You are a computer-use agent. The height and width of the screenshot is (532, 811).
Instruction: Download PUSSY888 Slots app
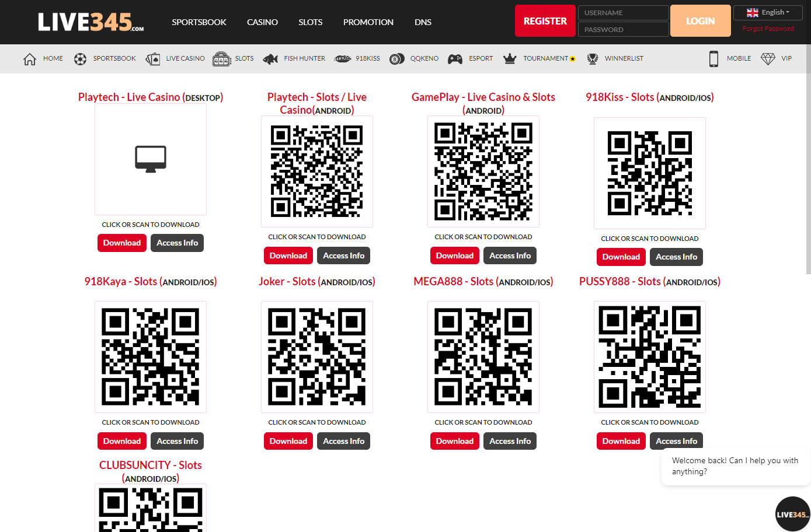[x=621, y=441]
